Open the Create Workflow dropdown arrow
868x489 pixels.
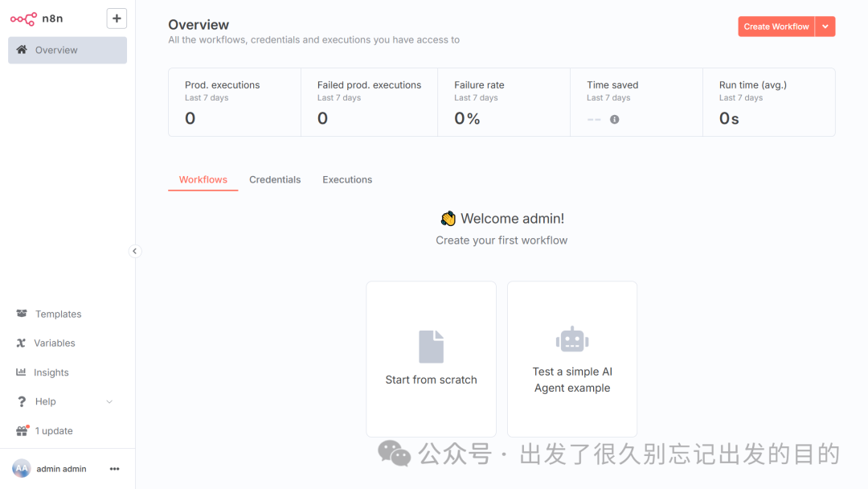coord(825,26)
